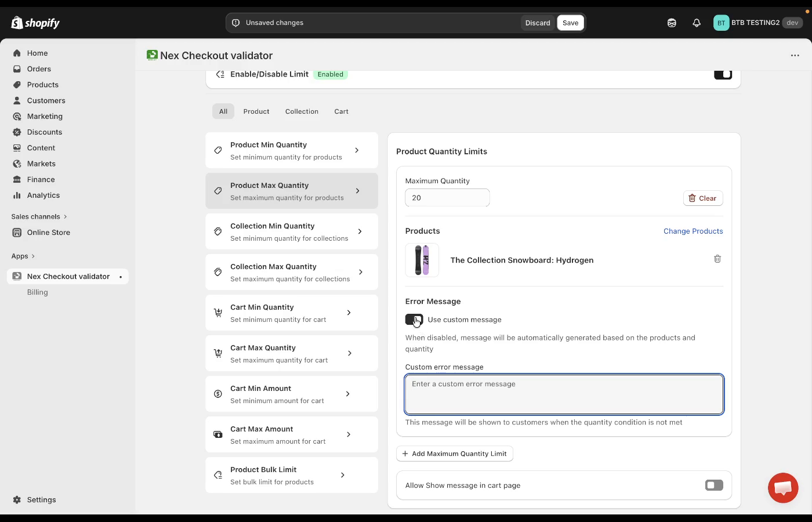Click the Content icon in sidebar
This screenshot has height=522, width=812.
click(17, 148)
